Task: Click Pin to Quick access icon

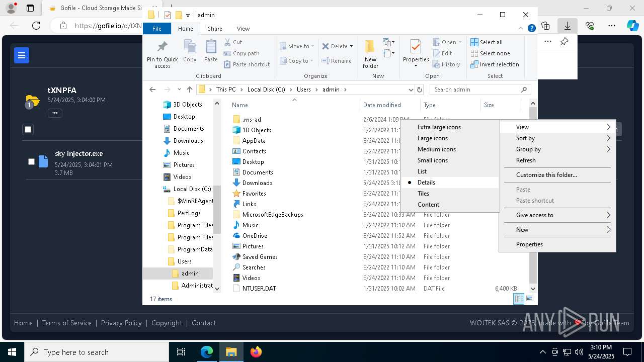Action: coord(162,47)
